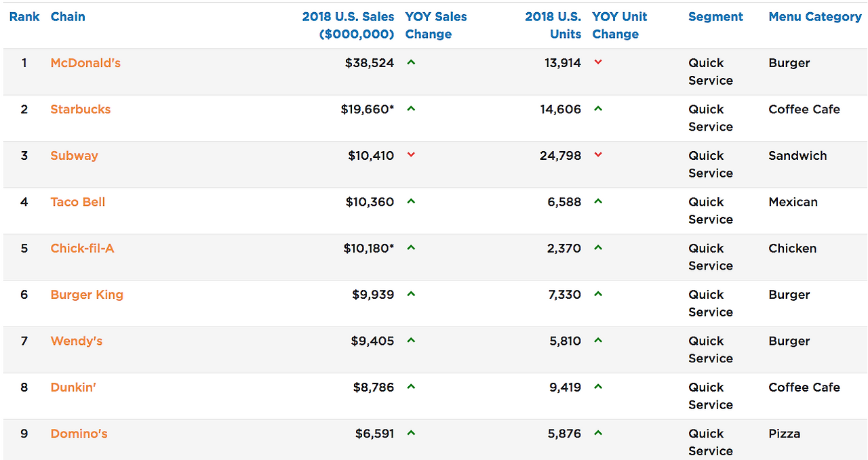Click Chick-fil-A's green unit change arrow

pyautogui.click(x=598, y=248)
